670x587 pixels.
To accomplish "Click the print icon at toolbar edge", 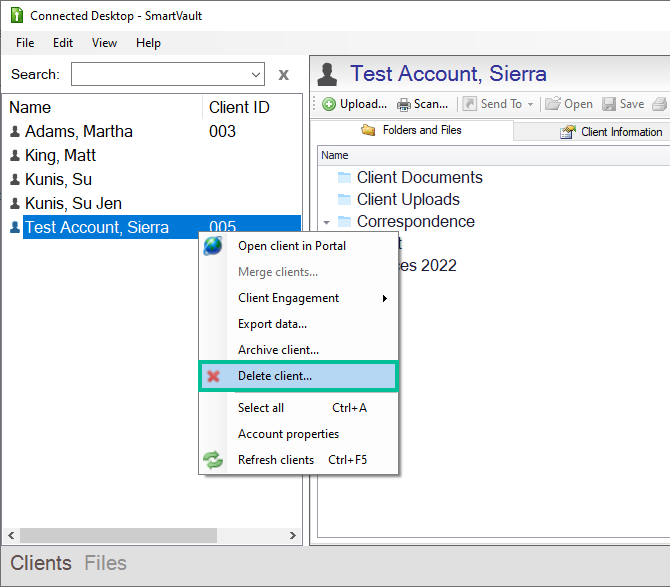I will (x=660, y=104).
